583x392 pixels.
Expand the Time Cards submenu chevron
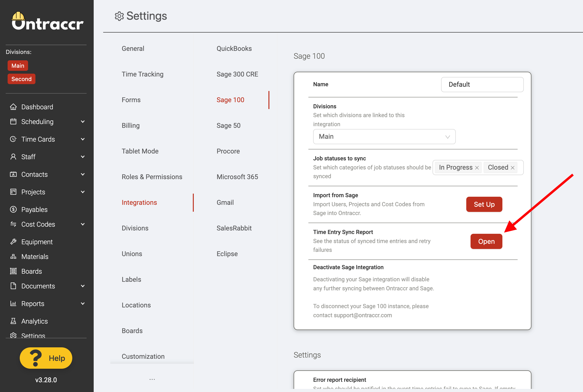83,139
